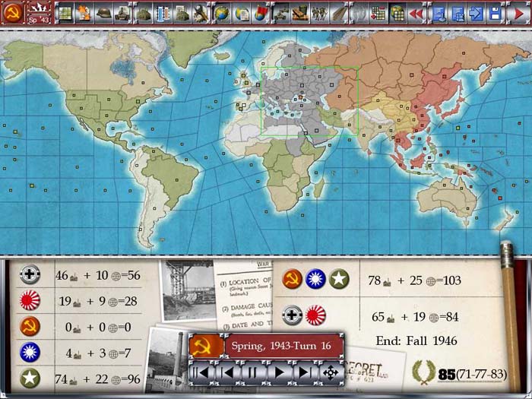
Task: Click the victory score '85(71-77-83)'
Action: point(473,374)
